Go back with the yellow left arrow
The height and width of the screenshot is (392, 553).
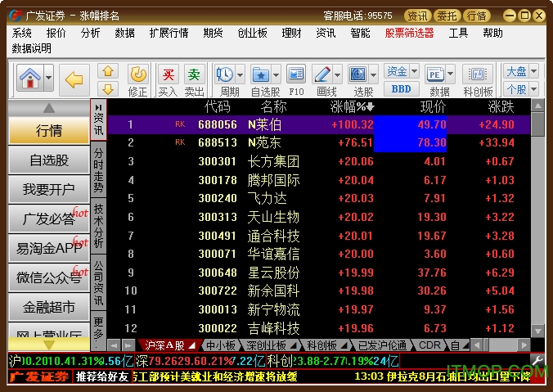[x=74, y=80]
